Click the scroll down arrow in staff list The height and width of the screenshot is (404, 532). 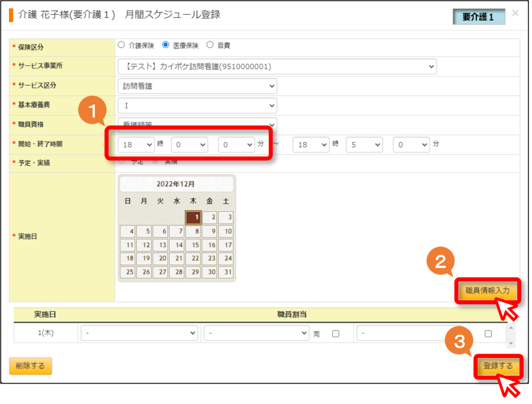(x=511, y=344)
